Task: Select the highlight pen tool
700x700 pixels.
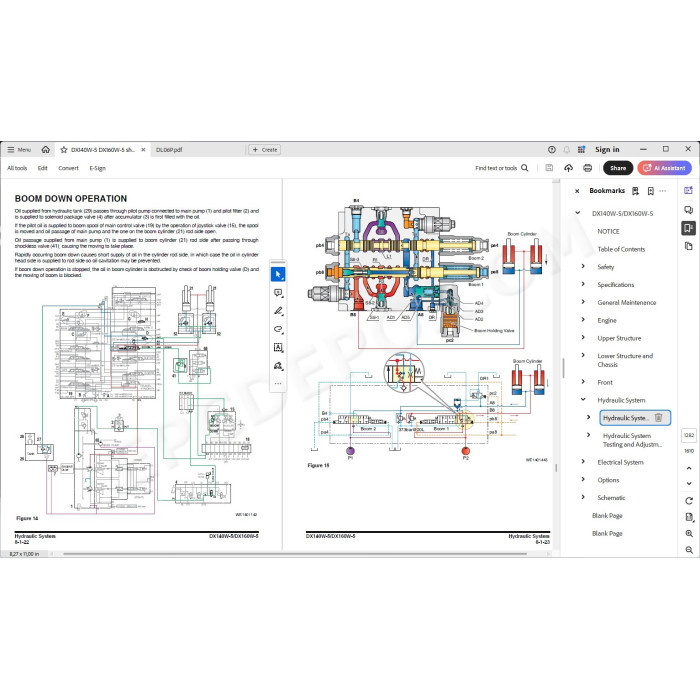Action: (278, 311)
